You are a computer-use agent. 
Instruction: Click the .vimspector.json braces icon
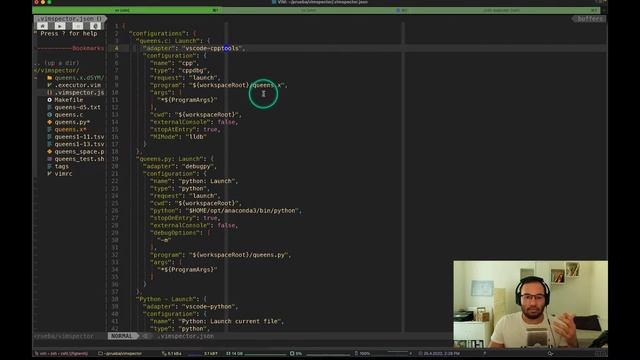click(x=49, y=93)
